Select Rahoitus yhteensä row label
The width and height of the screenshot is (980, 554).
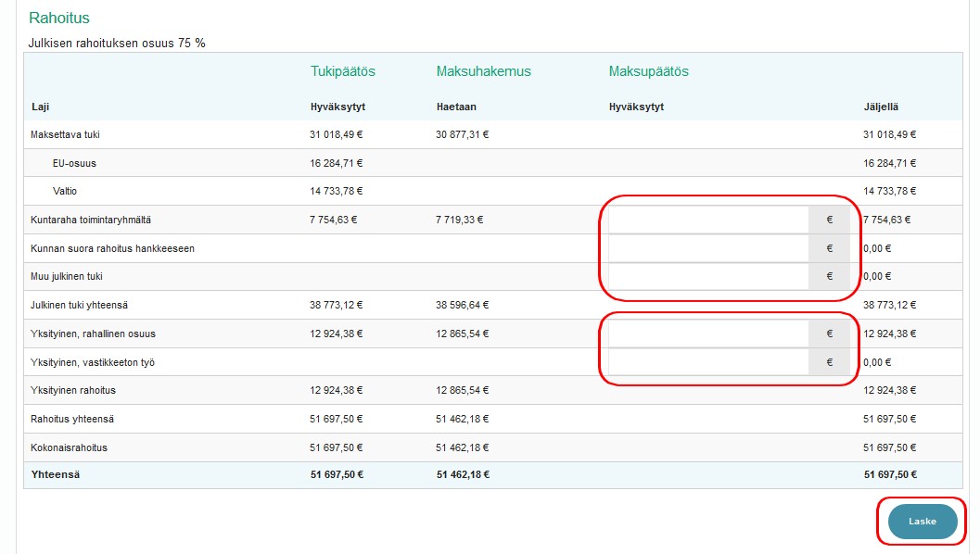pos(72,419)
